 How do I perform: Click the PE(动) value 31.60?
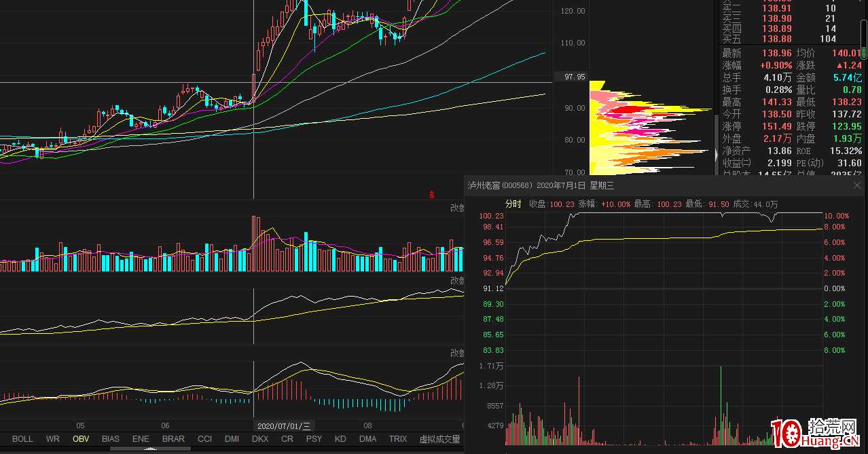click(850, 163)
